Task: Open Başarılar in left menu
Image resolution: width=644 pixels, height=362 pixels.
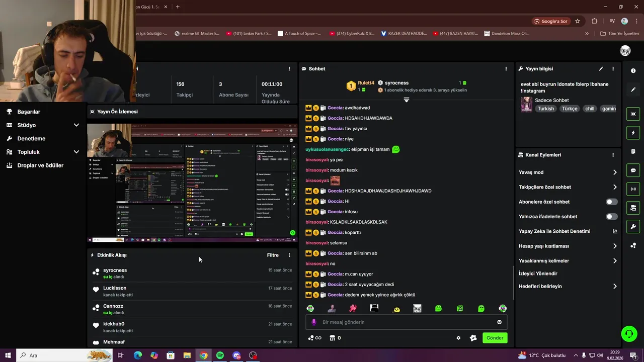Action: [29, 112]
